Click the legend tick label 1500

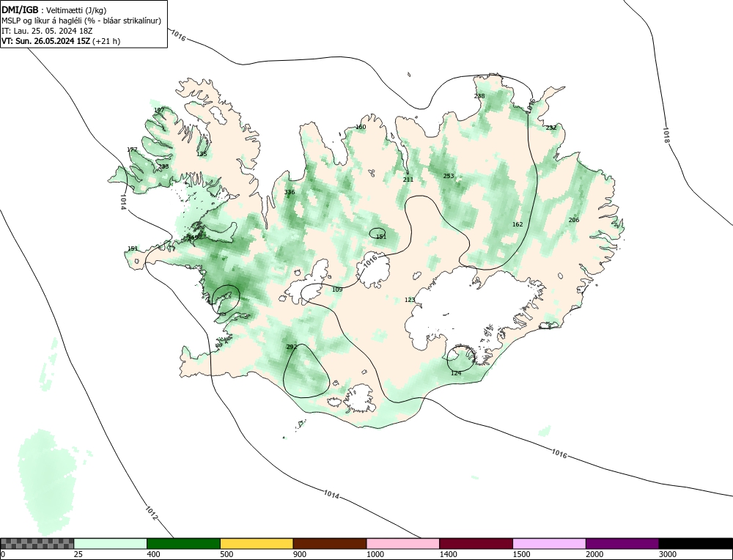coord(522,554)
